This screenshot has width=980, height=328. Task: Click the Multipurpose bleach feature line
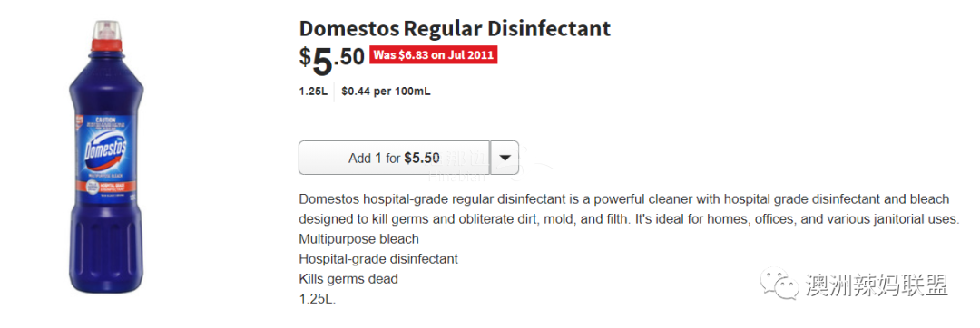358,239
